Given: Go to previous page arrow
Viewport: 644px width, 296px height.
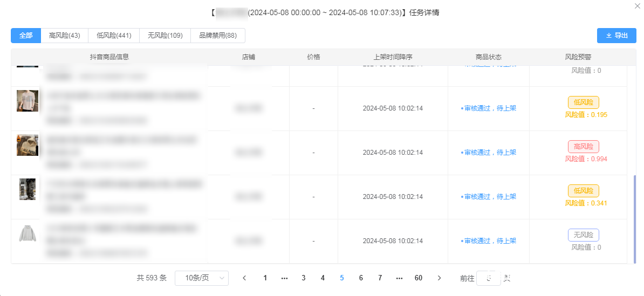Looking at the screenshot, I should click(x=244, y=278).
